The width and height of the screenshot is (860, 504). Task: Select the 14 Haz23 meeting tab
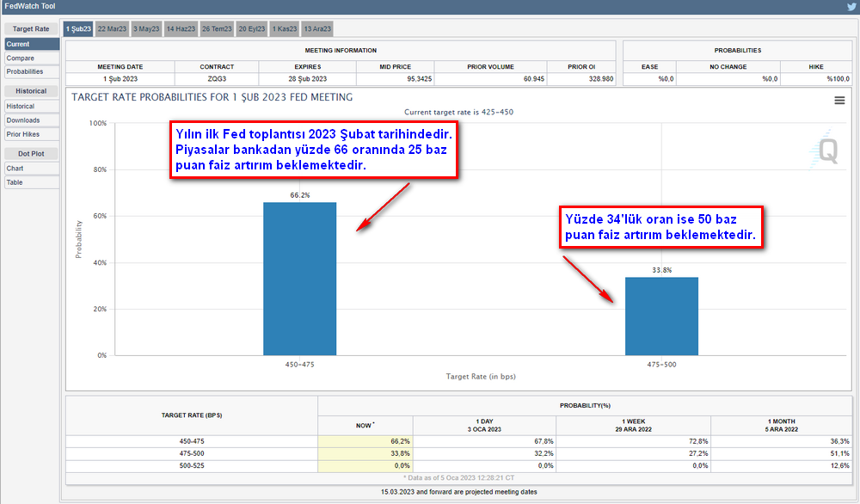(x=181, y=29)
